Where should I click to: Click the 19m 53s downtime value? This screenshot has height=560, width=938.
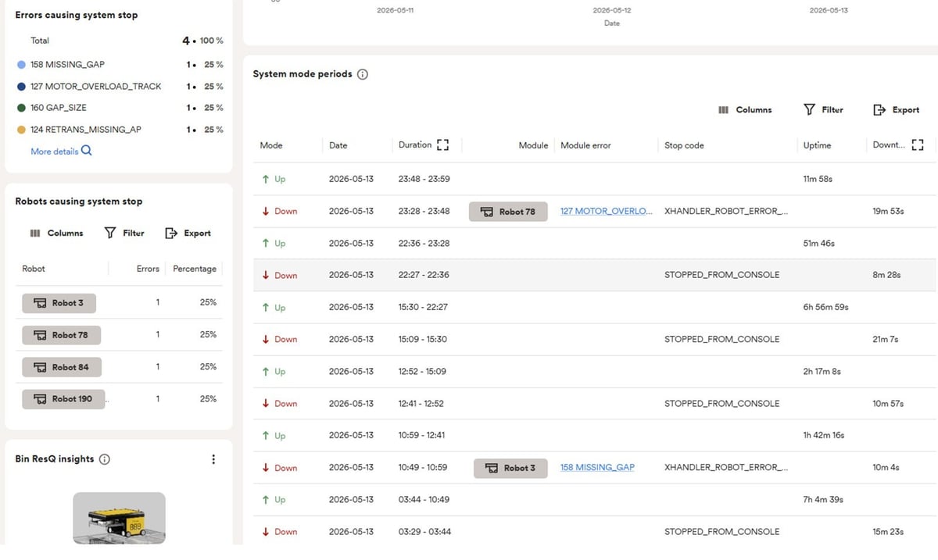pos(888,212)
